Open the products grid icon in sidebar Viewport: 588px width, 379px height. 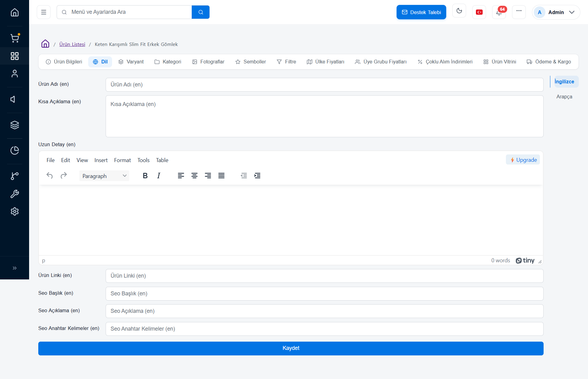click(x=14, y=56)
